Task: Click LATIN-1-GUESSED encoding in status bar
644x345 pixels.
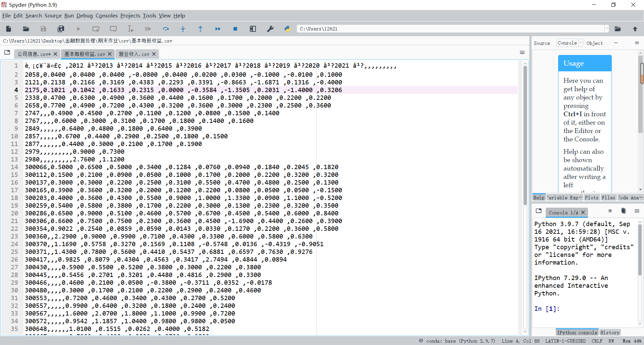Action: [x=566, y=341]
